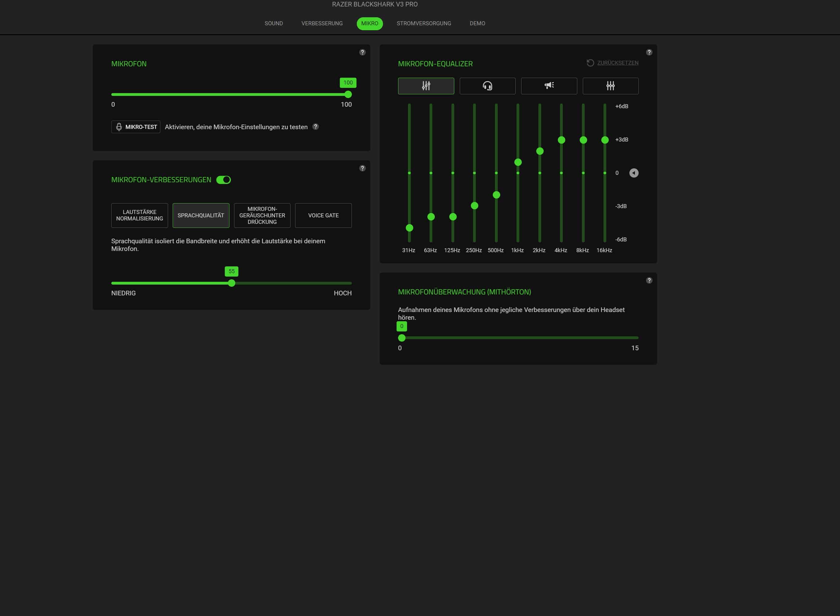840x616 pixels.
Task: Select Lautstärke Normalisierung option
Action: point(139,215)
